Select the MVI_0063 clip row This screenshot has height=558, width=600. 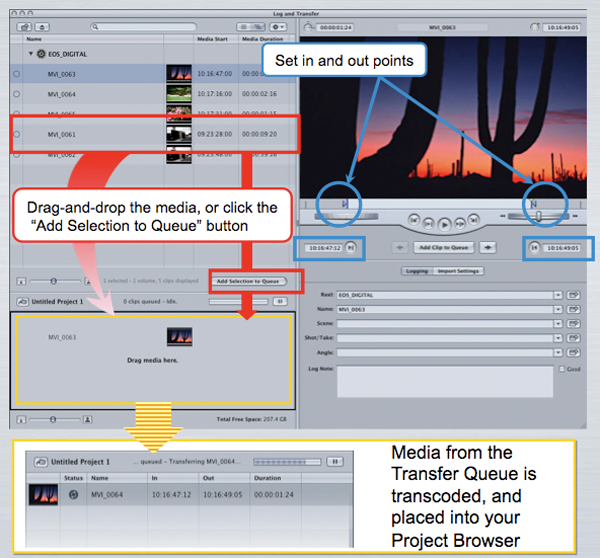[x=153, y=73]
